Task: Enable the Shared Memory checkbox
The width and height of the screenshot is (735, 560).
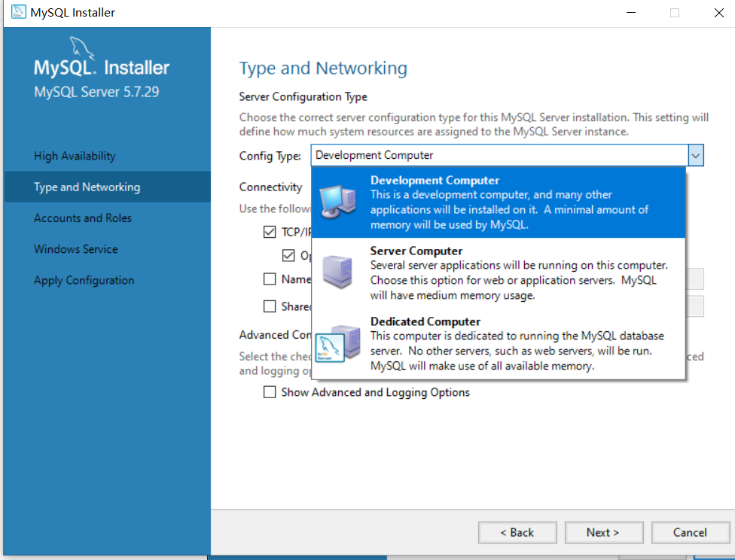Action: pos(270,306)
